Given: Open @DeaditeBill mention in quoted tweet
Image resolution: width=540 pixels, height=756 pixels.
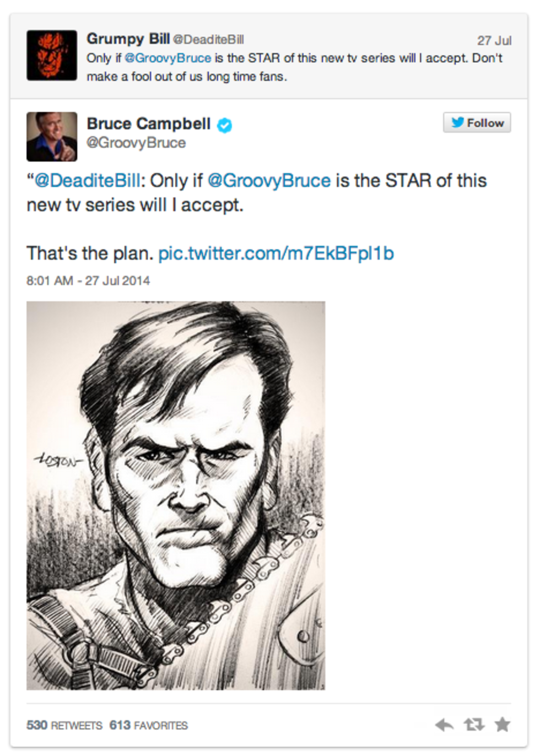Looking at the screenshot, I should [x=88, y=181].
